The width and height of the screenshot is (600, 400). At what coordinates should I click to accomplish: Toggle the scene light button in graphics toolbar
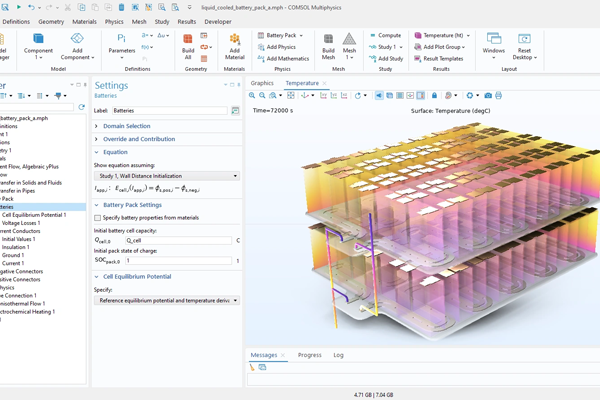pos(379,95)
